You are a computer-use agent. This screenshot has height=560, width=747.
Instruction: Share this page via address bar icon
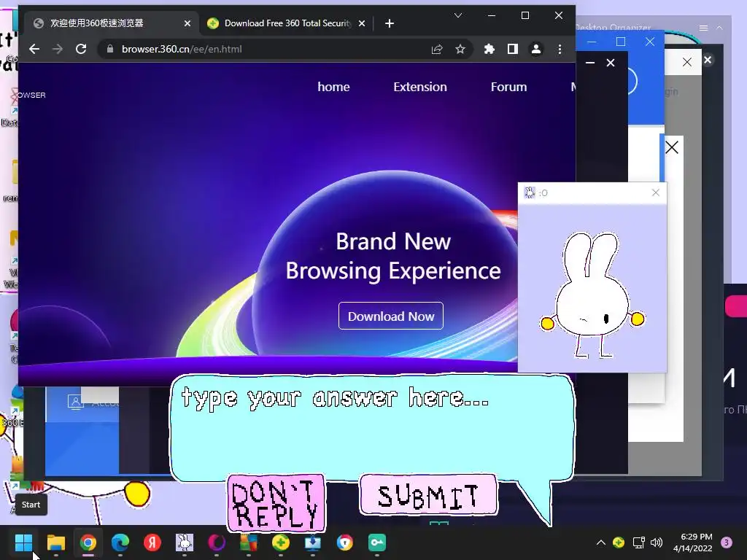[x=437, y=49]
